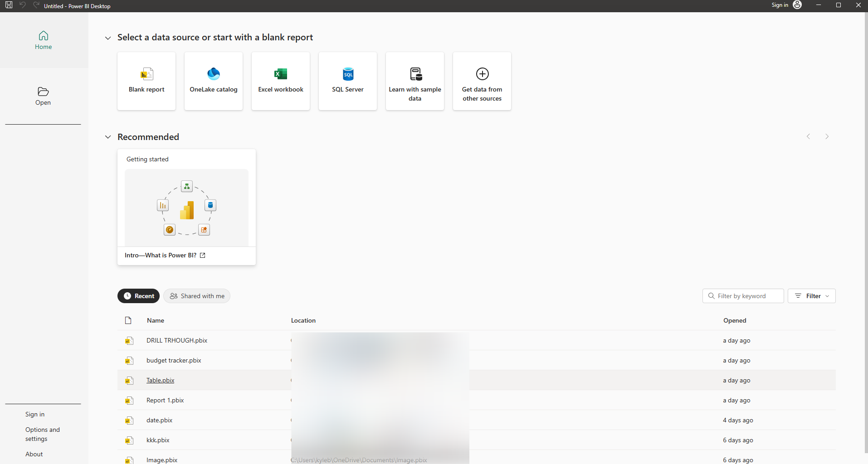Select Excel workbook as data source

[281, 81]
